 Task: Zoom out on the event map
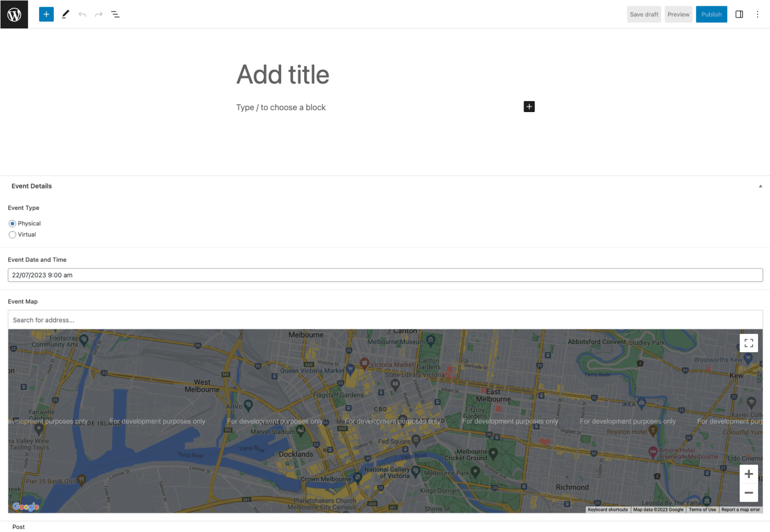[x=749, y=493]
